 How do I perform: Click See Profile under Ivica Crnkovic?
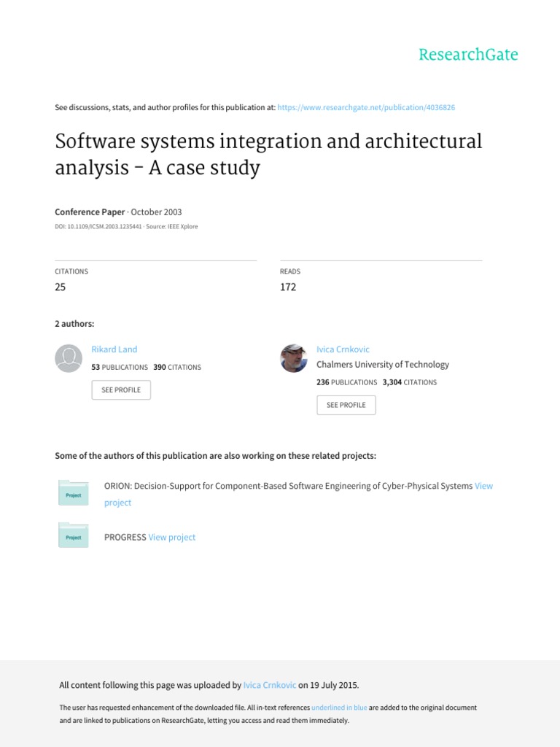pyautogui.click(x=346, y=405)
